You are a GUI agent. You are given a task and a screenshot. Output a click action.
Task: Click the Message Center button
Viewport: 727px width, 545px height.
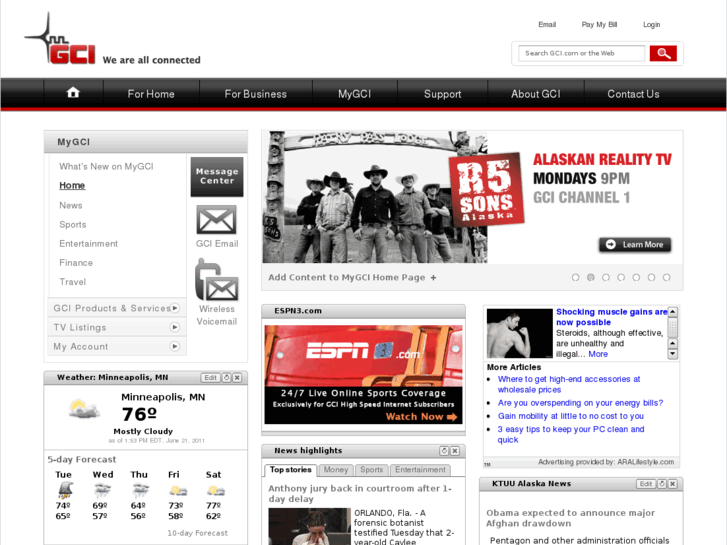coord(217,176)
